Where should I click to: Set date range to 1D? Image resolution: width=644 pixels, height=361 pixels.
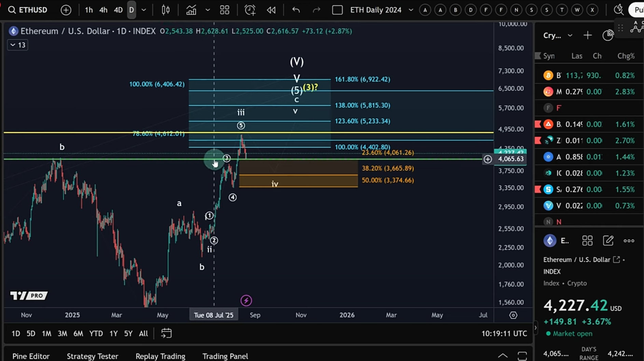16,333
